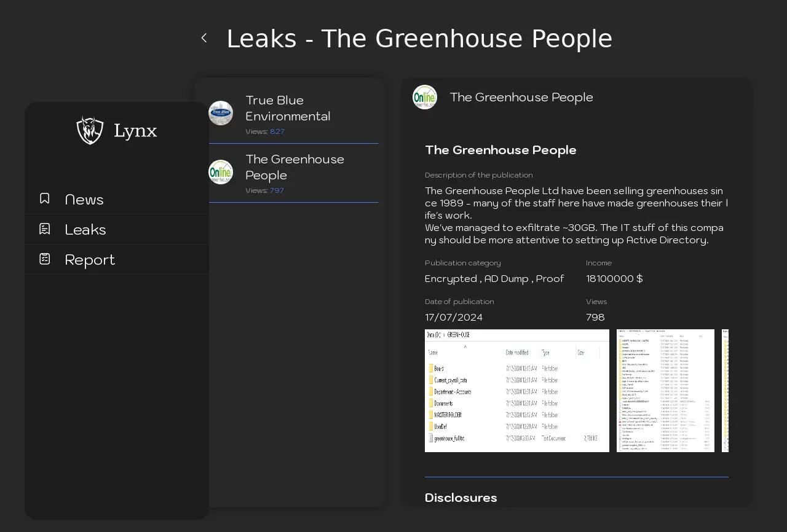The height and width of the screenshot is (532, 787).
Task: Click the Lynx shield logo
Action: pyautogui.click(x=90, y=130)
